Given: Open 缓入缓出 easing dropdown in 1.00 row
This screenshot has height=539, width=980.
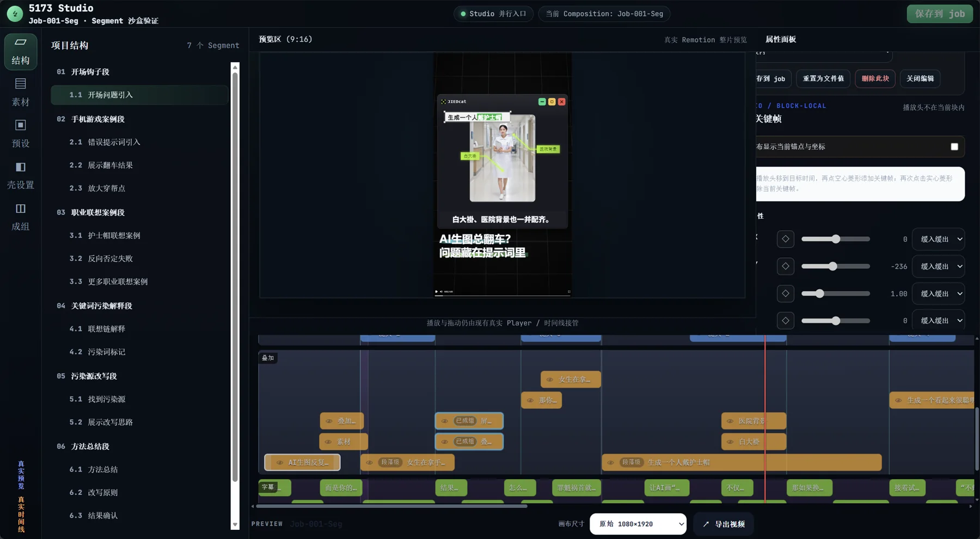Looking at the screenshot, I should (x=939, y=293).
